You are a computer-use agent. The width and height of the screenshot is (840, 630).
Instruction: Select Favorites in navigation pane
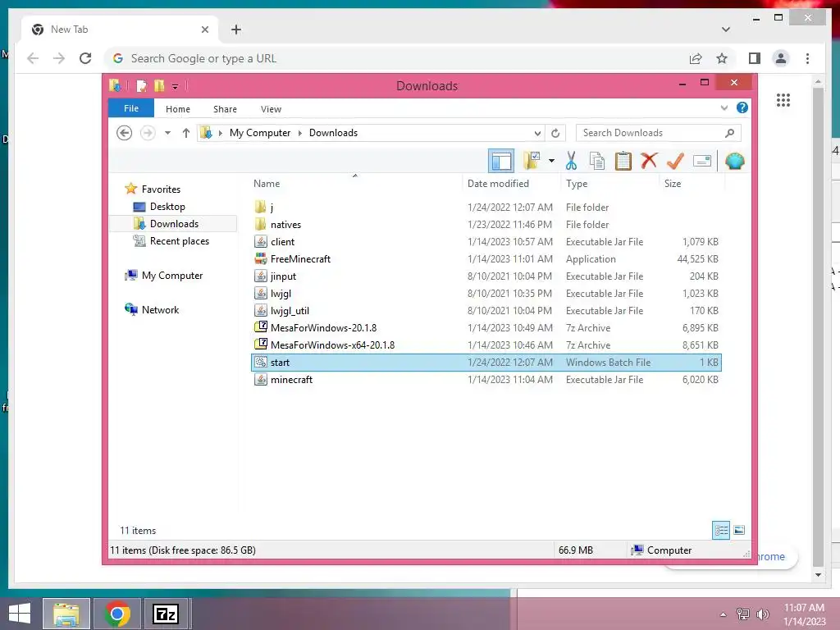tap(161, 189)
